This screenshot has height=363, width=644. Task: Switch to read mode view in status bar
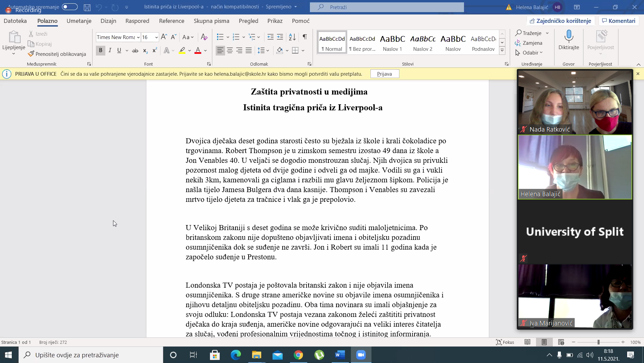pyautogui.click(x=527, y=342)
